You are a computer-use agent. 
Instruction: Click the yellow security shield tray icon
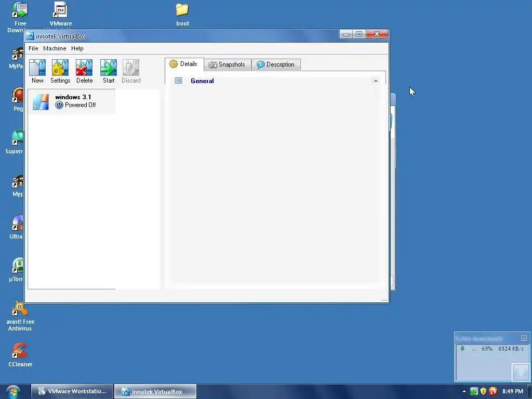click(484, 391)
